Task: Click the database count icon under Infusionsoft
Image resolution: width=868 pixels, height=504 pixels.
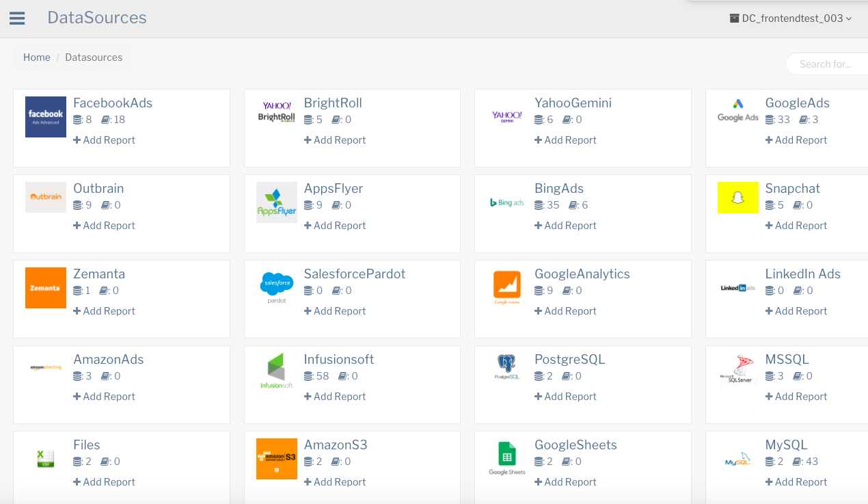Action: point(308,376)
